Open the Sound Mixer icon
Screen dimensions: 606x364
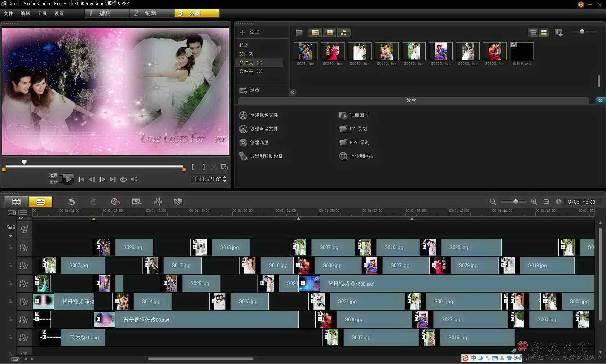click(158, 202)
